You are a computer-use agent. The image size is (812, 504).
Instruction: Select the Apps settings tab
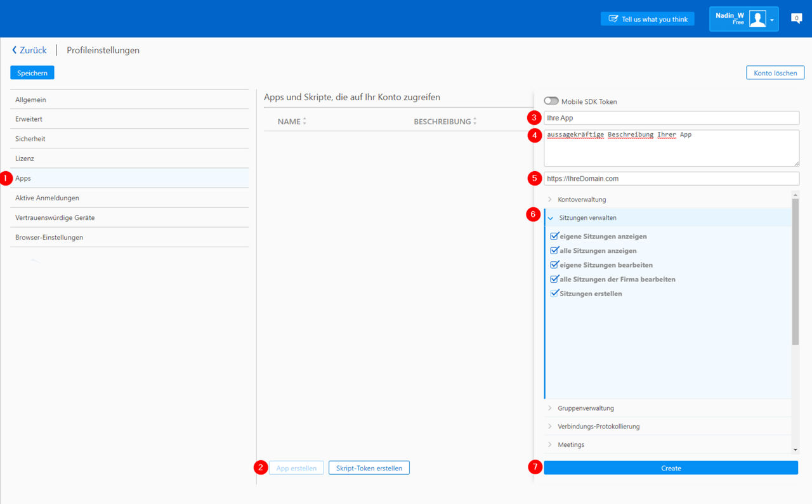point(129,178)
